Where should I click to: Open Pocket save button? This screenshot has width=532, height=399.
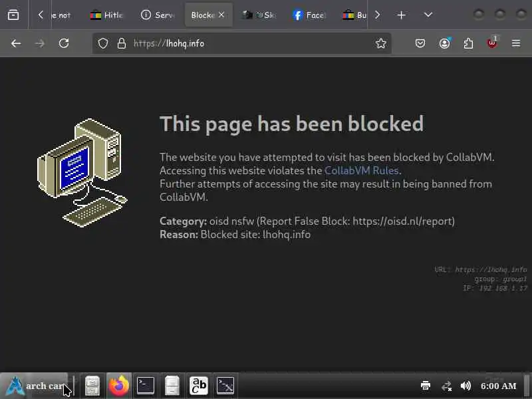pyautogui.click(x=420, y=43)
